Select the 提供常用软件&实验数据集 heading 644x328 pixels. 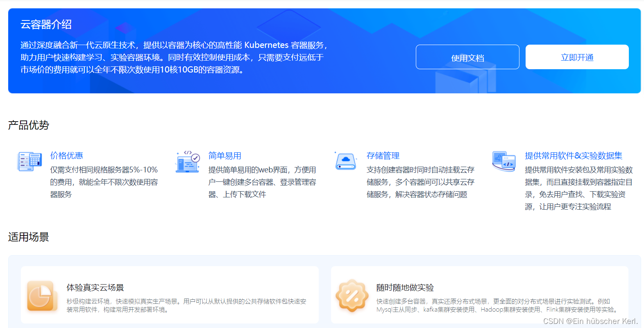tap(573, 156)
